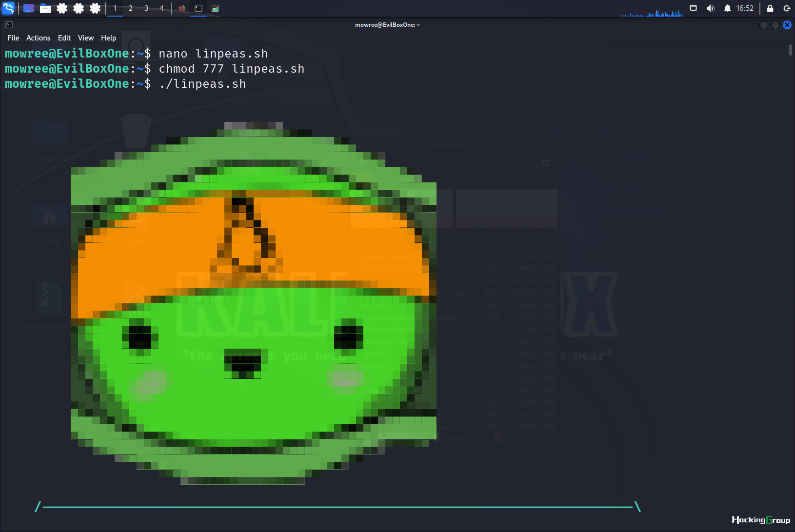The height and width of the screenshot is (532, 795).
Task: Click the "nano linpeas.sh" command line
Action: coord(213,54)
